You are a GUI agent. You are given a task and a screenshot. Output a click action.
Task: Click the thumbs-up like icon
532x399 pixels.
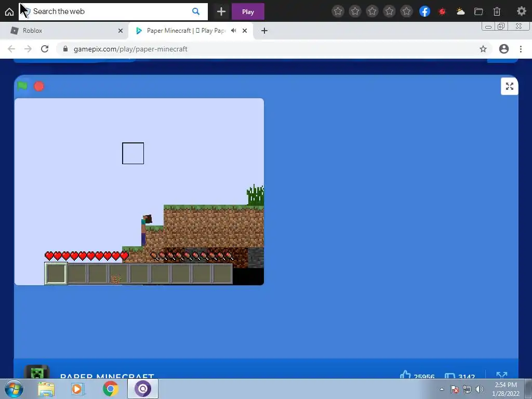tap(405, 375)
